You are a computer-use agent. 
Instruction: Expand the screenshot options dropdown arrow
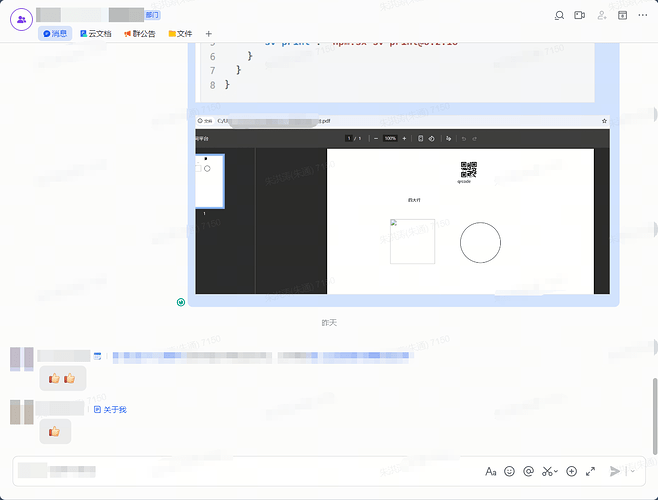tap(556, 471)
